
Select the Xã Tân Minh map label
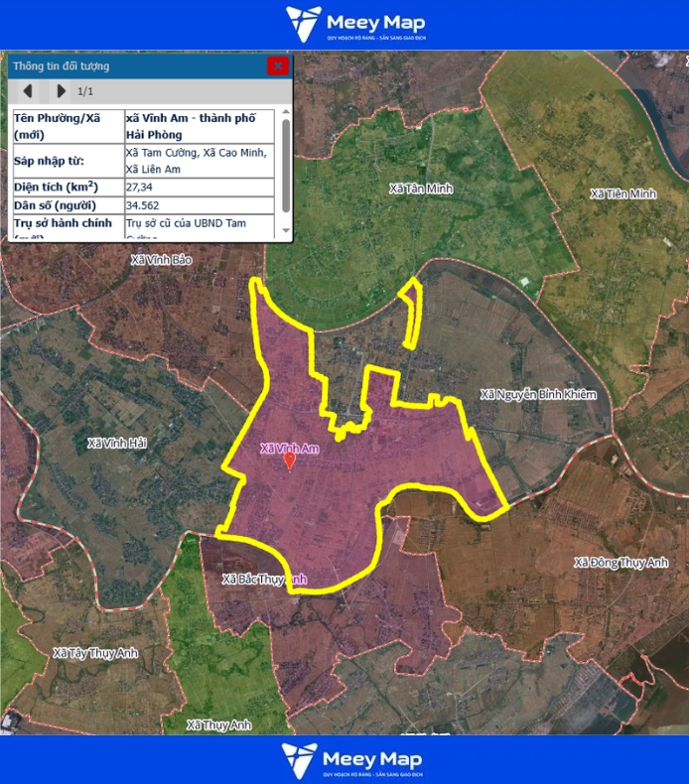click(421, 188)
